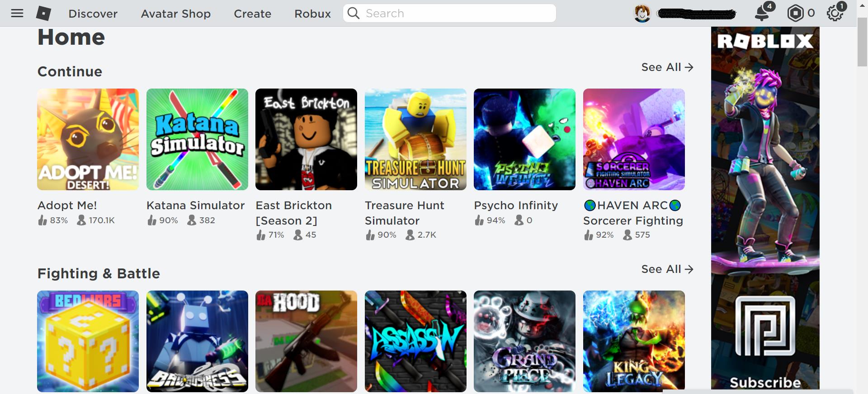This screenshot has width=868, height=394.
Task: Click Adopt Me! 170.1K player count
Action: coord(96,220)
